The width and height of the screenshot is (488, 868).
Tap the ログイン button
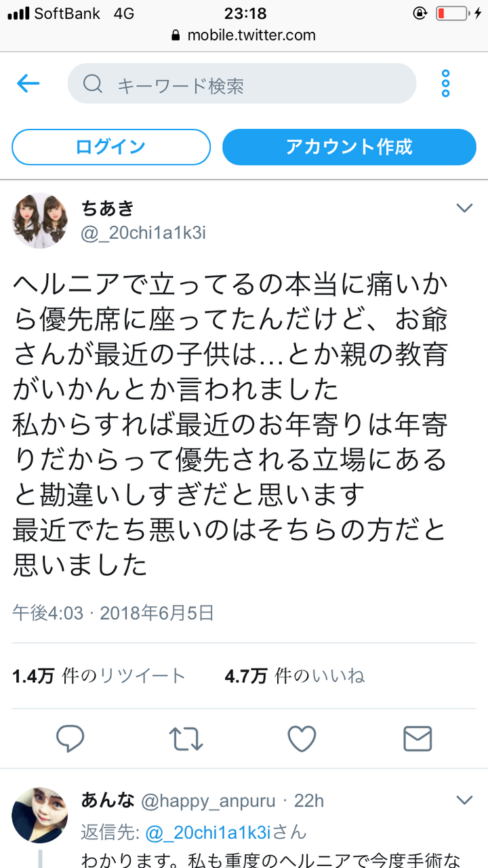pyautogui.click(x=111, y=146)
